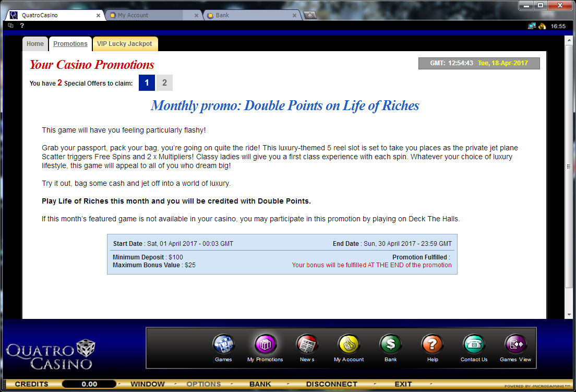The image size is (576, 392).
Task: Open a new tab with plus button
Action: click(x=310, y=15)
